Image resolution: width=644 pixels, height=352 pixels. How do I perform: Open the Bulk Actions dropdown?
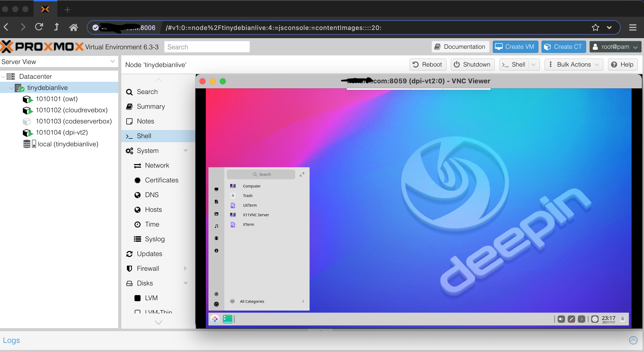pos(574,65)
